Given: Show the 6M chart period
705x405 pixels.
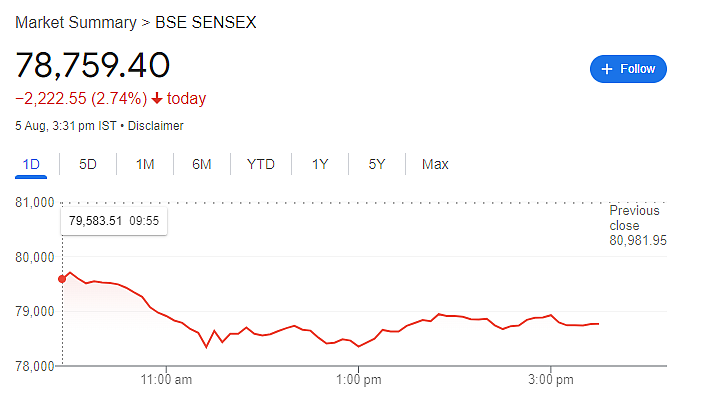Looking at the screenshot, I should [x=201, y=165].
